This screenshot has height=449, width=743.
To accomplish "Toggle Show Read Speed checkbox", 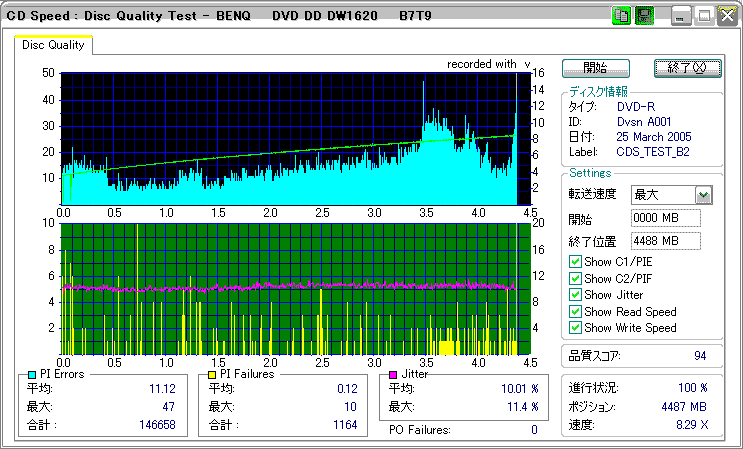I will (x=575, y=311).
